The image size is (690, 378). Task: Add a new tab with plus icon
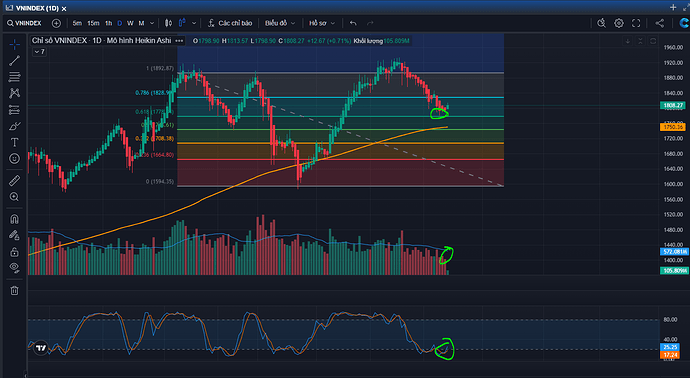point(673,7)
